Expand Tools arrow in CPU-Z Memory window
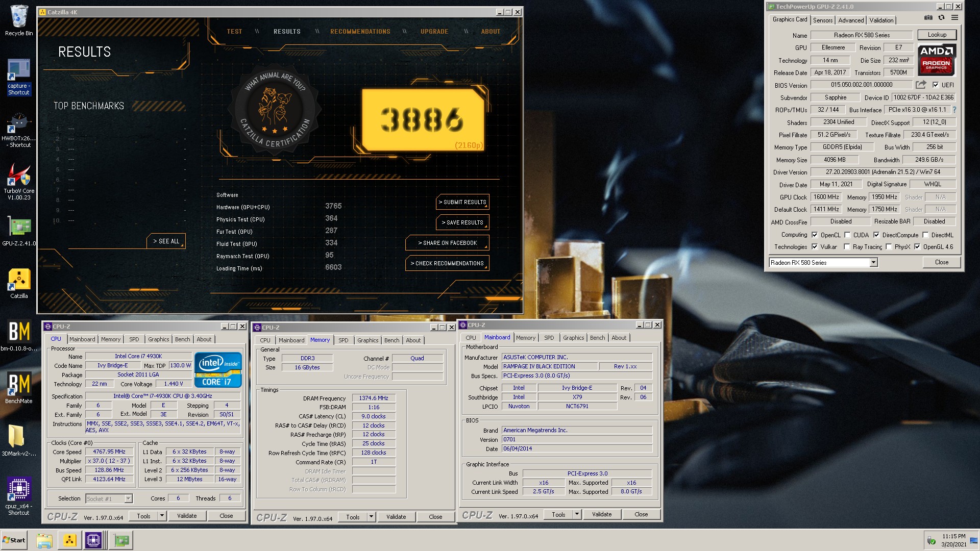The height and width of the screenshot is (551, 980). (x=371, y=517)
